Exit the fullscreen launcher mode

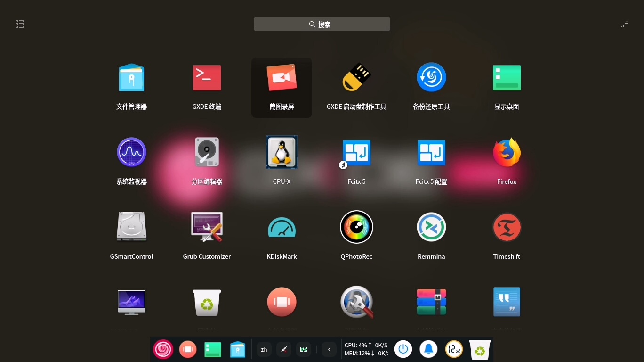coord(624,24)
